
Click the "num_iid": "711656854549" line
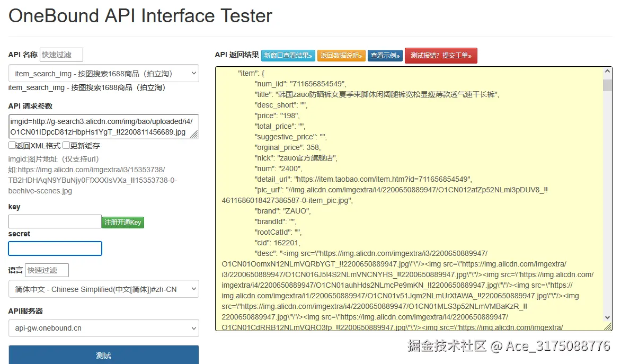tap(300, 84)
